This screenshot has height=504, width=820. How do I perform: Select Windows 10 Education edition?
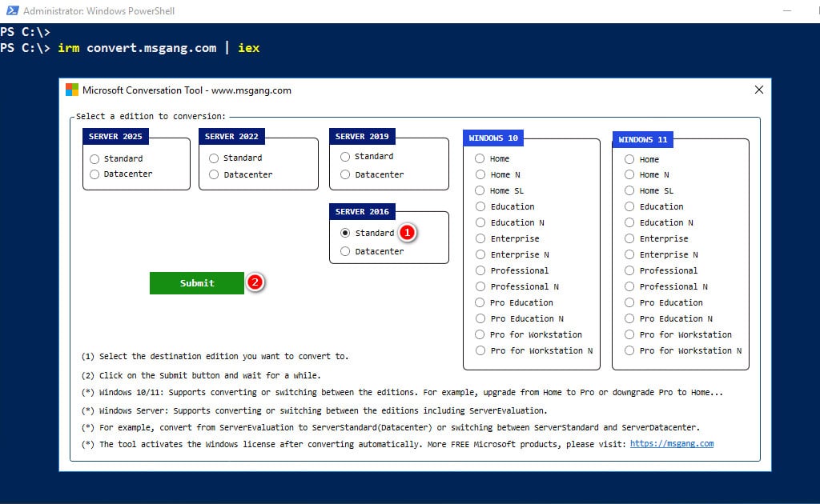[480, 206]
